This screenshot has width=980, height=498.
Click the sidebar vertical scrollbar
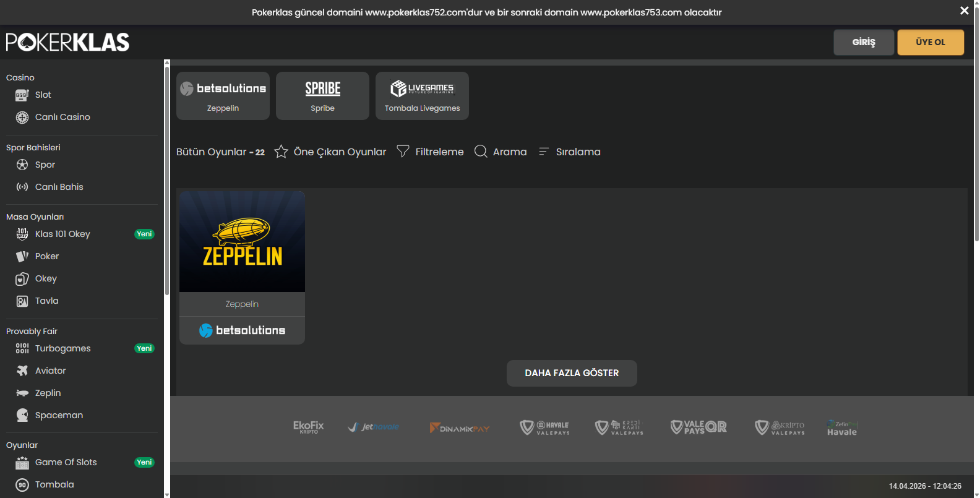(167, 181)
